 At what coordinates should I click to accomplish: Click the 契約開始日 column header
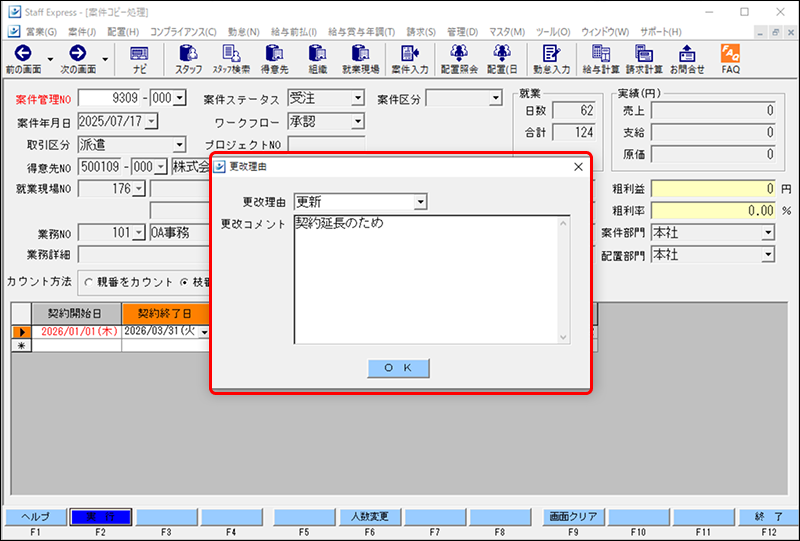point(77,313)
